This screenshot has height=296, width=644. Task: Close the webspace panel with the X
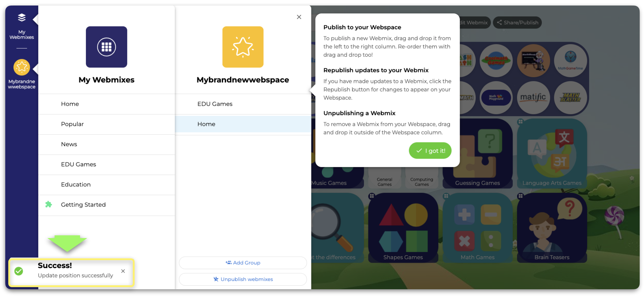(299, 17)
